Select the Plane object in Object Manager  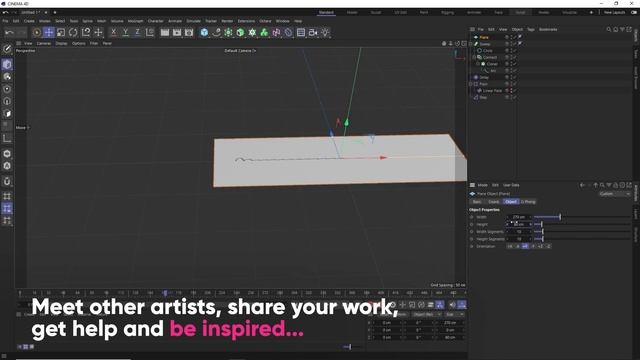point(484,37)
